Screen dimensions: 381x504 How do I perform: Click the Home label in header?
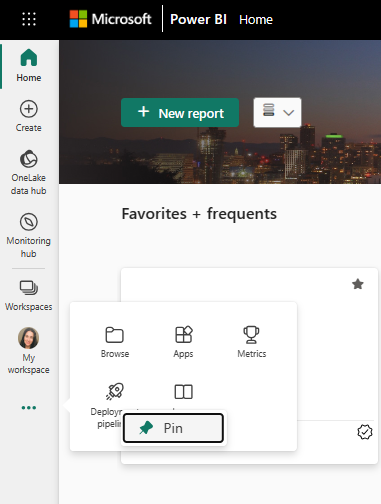click(x=256, y=20)
